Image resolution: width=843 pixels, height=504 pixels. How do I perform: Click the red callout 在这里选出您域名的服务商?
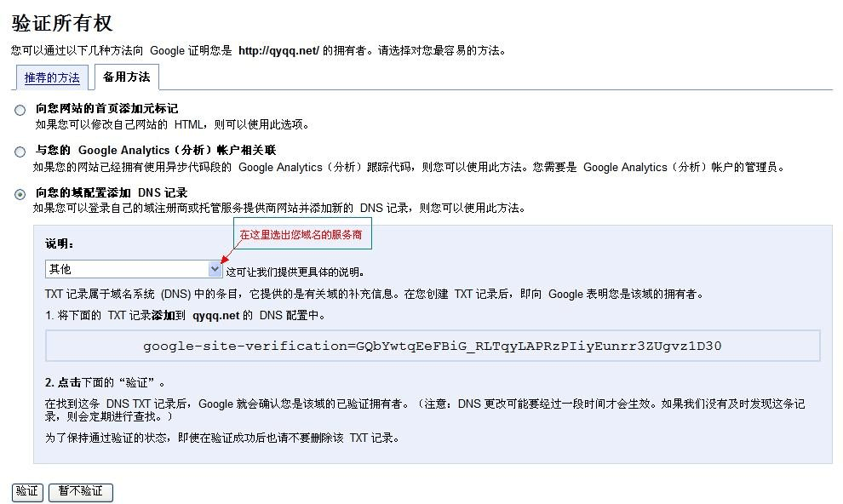pos(302,234)
